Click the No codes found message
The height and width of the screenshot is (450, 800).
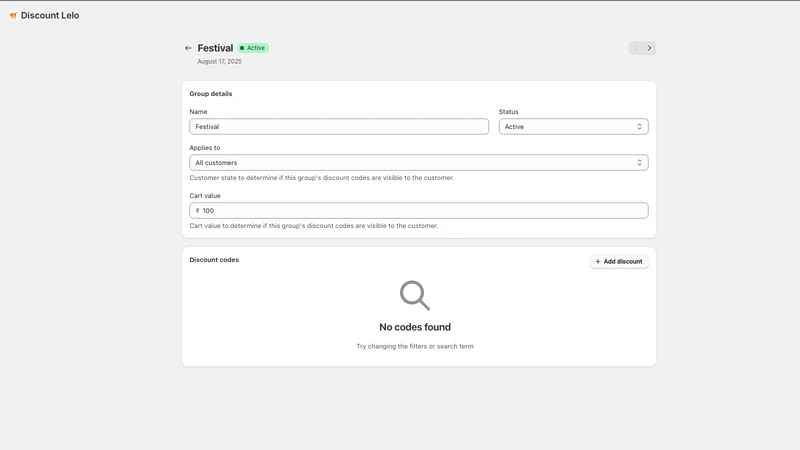[415, 327]
